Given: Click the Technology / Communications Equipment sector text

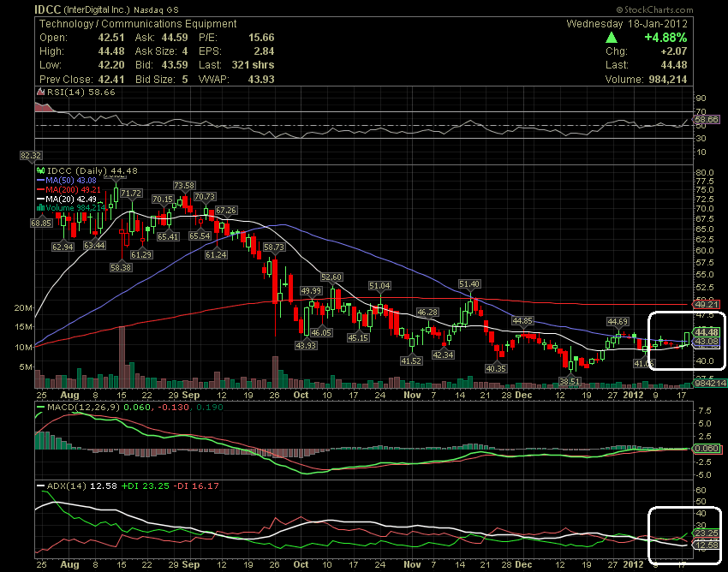Looking at the screenshot, I should coord(138,24).
